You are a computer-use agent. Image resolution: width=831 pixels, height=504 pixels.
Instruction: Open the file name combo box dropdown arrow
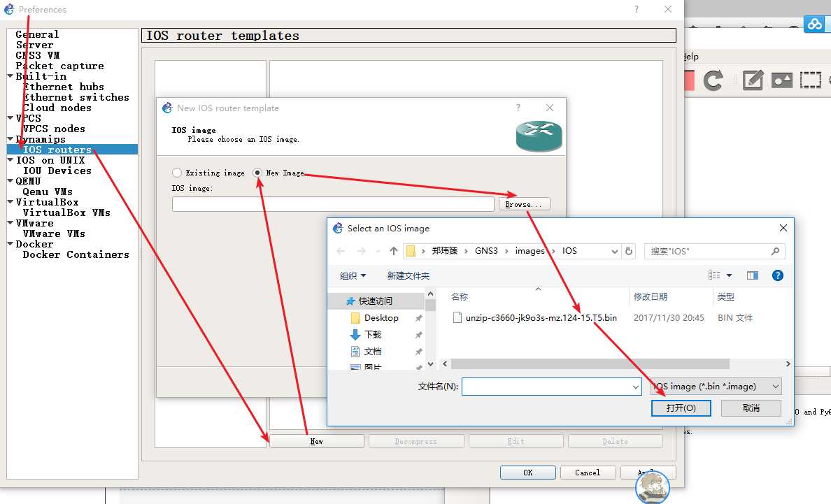pyautogui.click(x=636, y=387)
